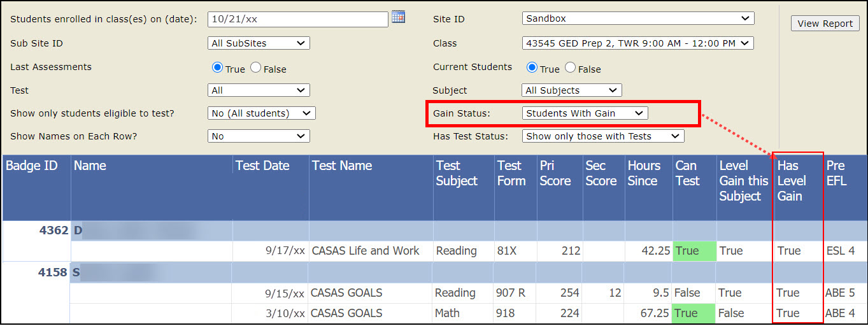Open the Gain Status dropdown

pos(585,113)
